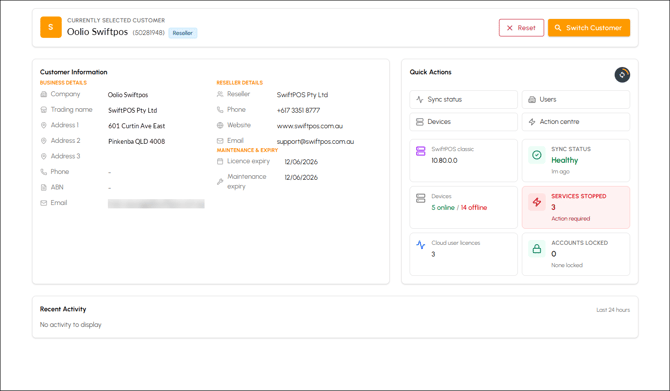The image size is (670, 391).
Task: Click the reseller phone number +617 3351 8777
Action: click(x=298, y=110)
